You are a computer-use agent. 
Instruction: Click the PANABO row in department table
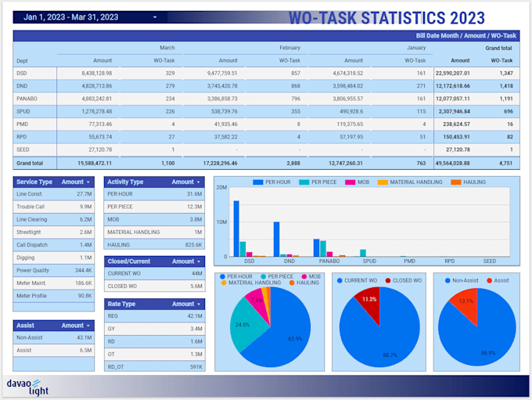(28, 99)
